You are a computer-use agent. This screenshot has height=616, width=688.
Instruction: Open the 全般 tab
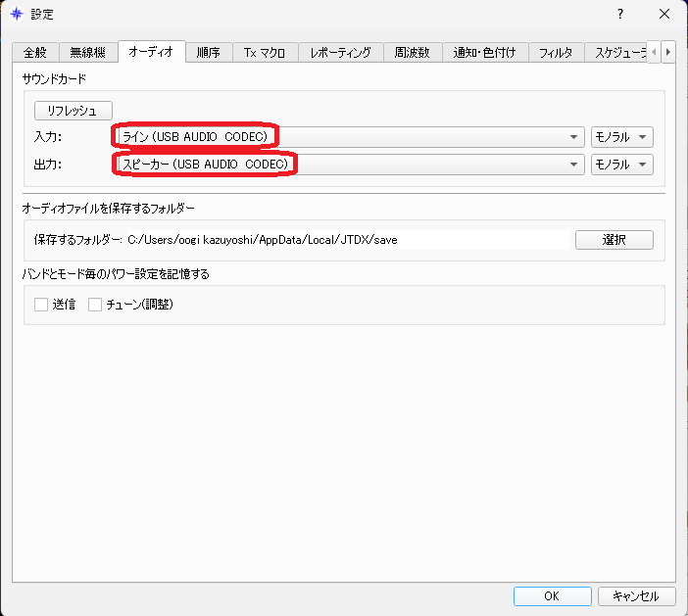tap(35, 53)
